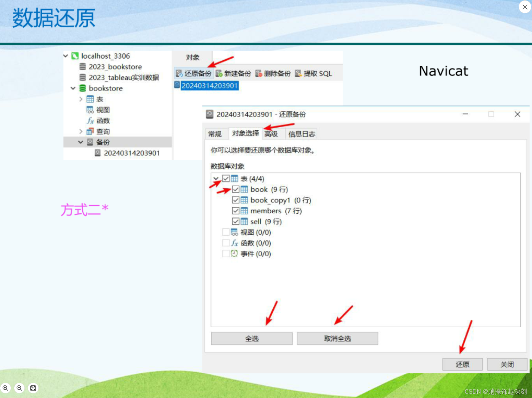Select 20240314203901 under 备份 in tree
This screenshot has height=398, width=532.
(132, 153)
